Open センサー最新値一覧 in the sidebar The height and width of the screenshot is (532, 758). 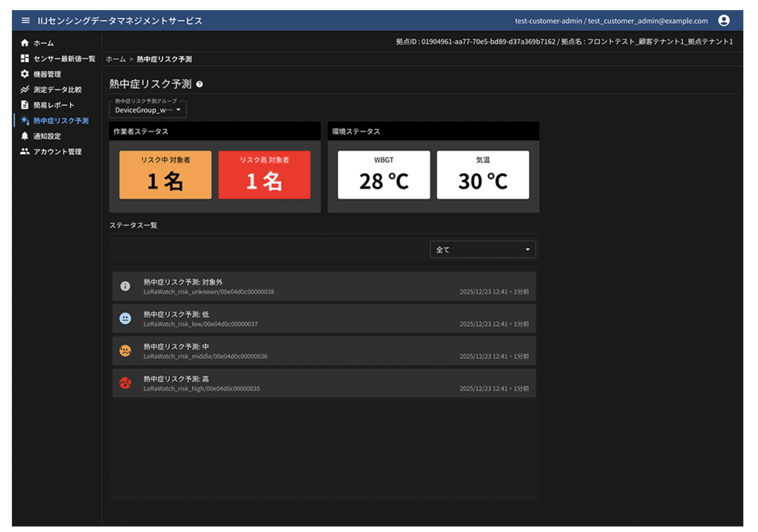[64, 59]
